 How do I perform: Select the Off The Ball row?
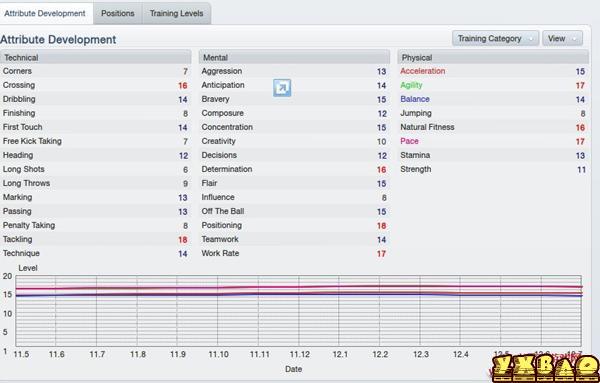pos(294,211)
